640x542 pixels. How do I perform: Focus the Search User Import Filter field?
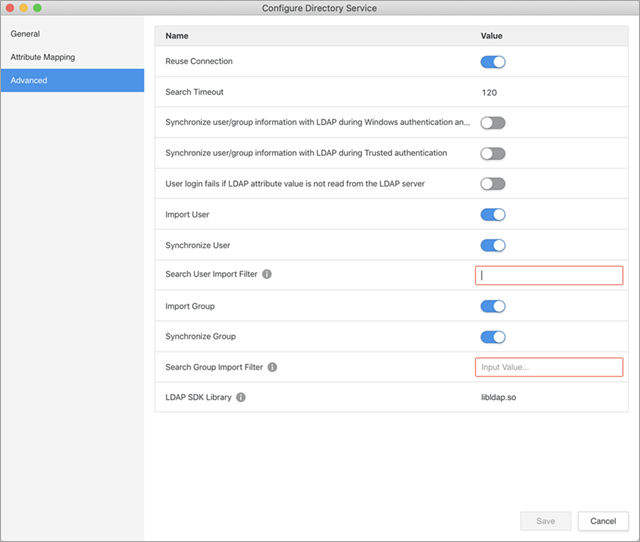(x=548, y=275)
